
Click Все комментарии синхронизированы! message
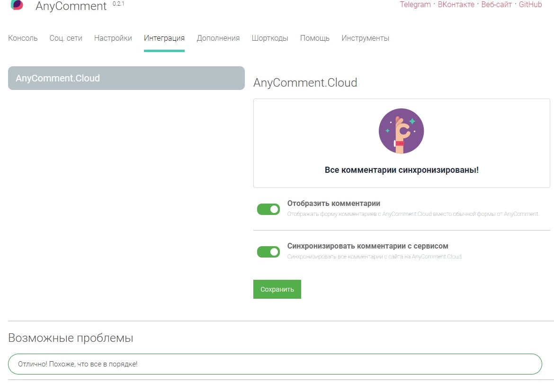tap(402, 170)
